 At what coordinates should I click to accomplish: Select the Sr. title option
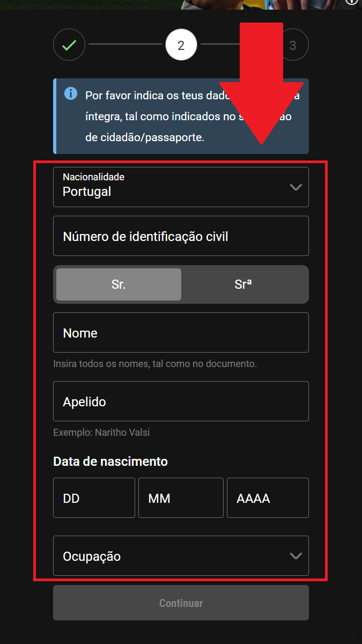click(x=119, y=284)
